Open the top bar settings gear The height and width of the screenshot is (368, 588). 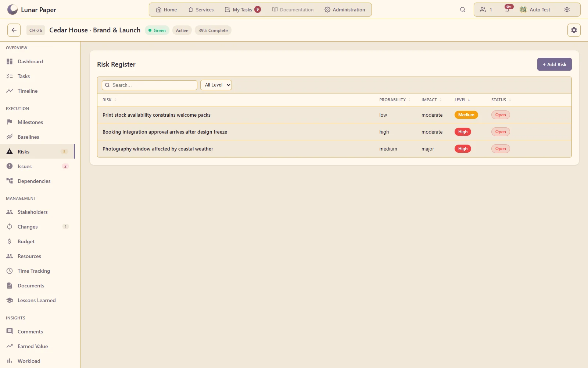point(567,10)
